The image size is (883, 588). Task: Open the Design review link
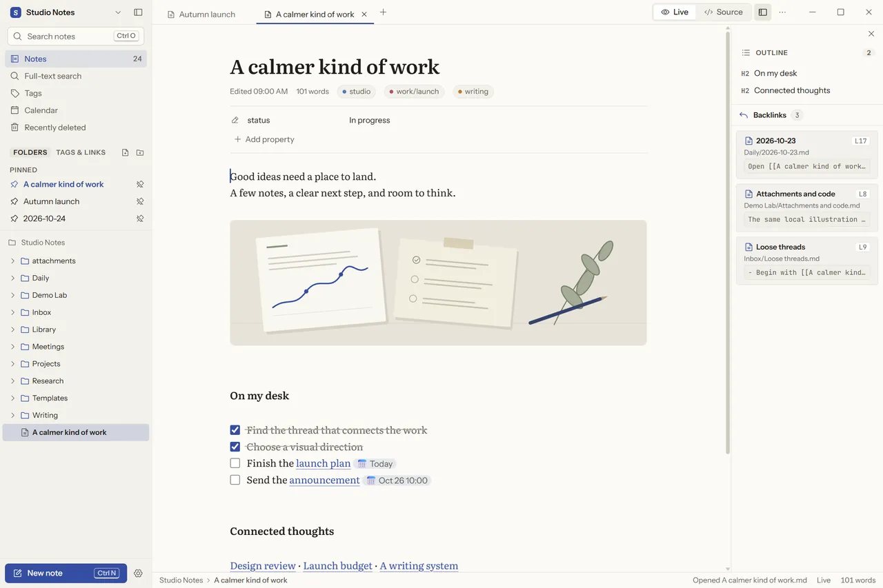click(x=263, y=566)
